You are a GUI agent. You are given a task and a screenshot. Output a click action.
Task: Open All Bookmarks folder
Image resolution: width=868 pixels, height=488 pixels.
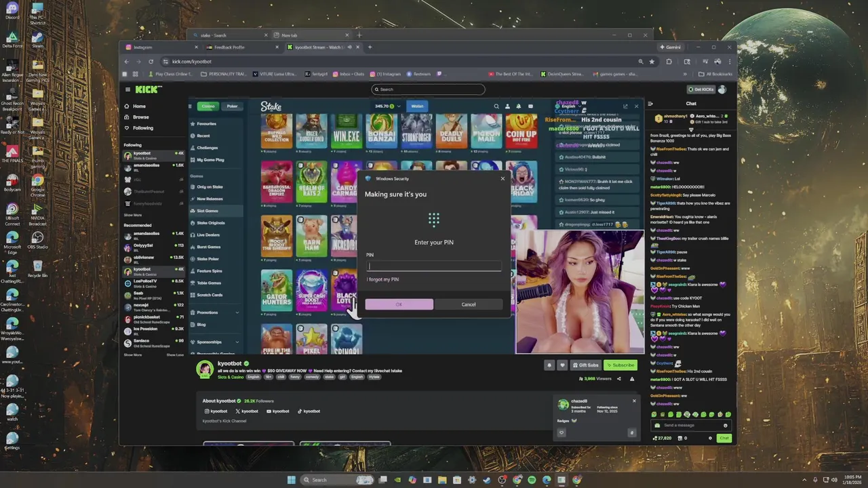[716, 74]
